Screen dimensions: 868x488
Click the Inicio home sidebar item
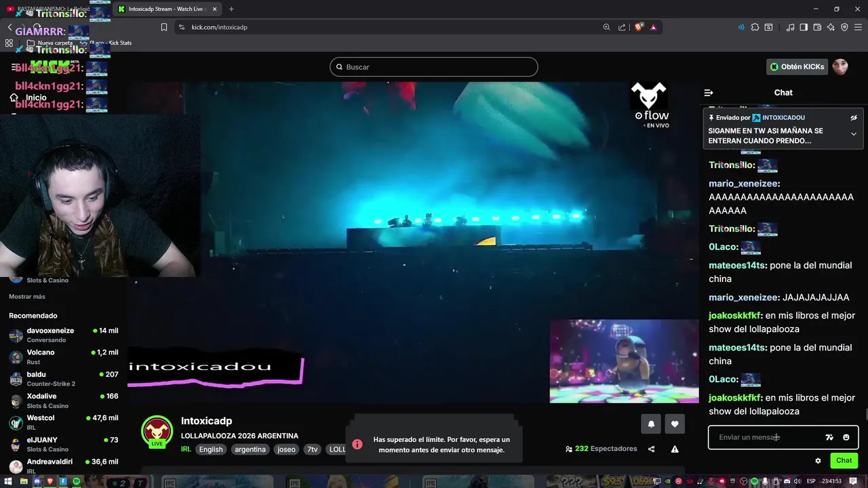(x=28, y=98)
